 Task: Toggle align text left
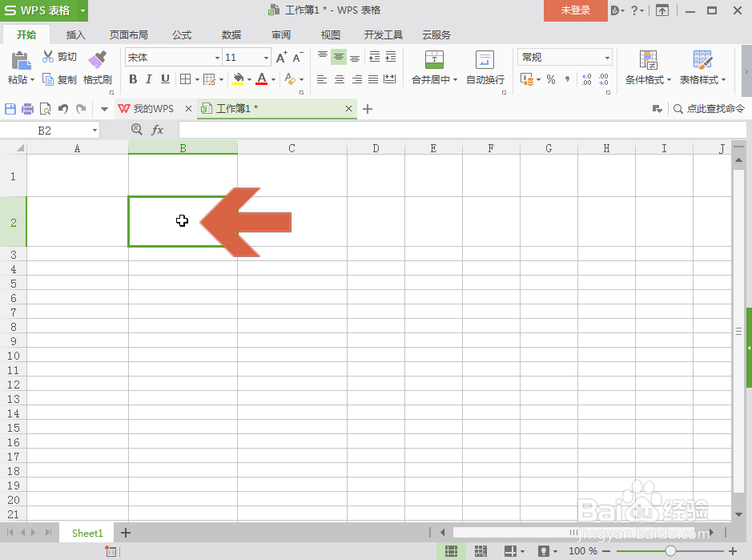coord(322,79)
